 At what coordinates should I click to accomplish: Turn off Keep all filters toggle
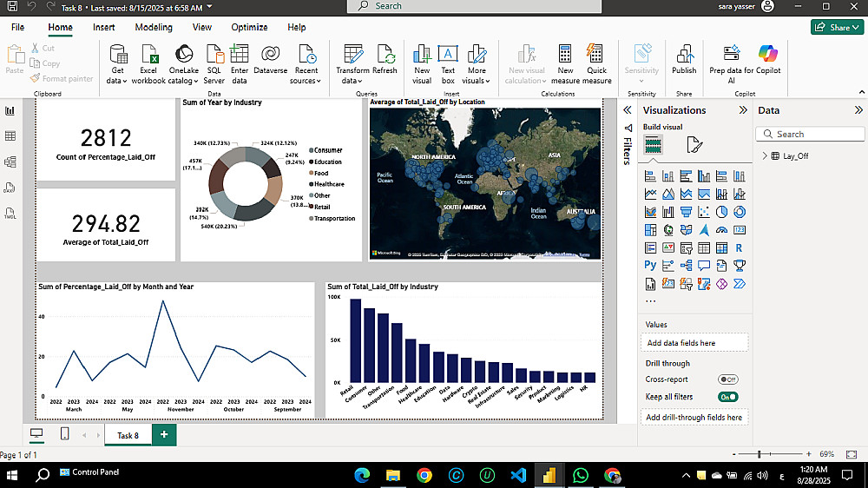pos(727,397)
